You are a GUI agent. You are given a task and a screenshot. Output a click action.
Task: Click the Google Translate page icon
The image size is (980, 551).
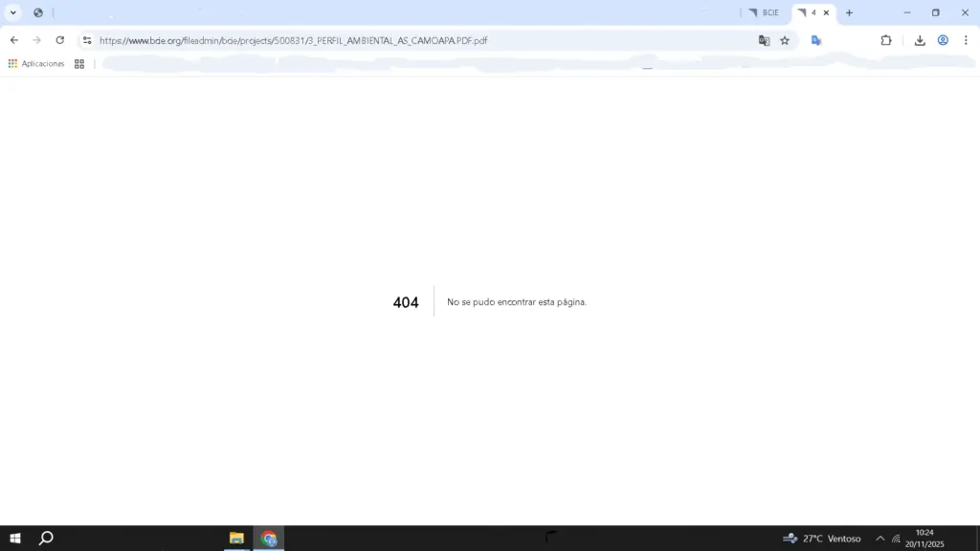pyautogui.click(x=764, y=40)
